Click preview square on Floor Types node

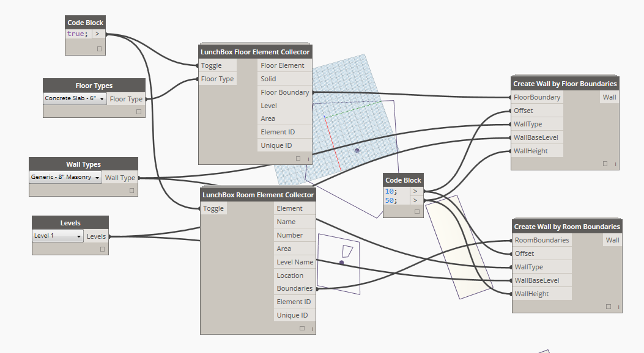pos(139,112)
